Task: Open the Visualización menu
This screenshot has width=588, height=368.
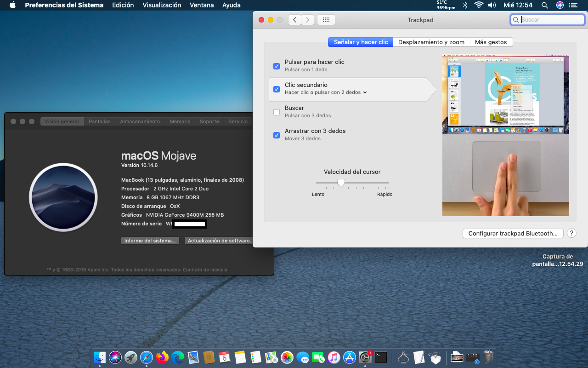Action: [x=162, y=5]
